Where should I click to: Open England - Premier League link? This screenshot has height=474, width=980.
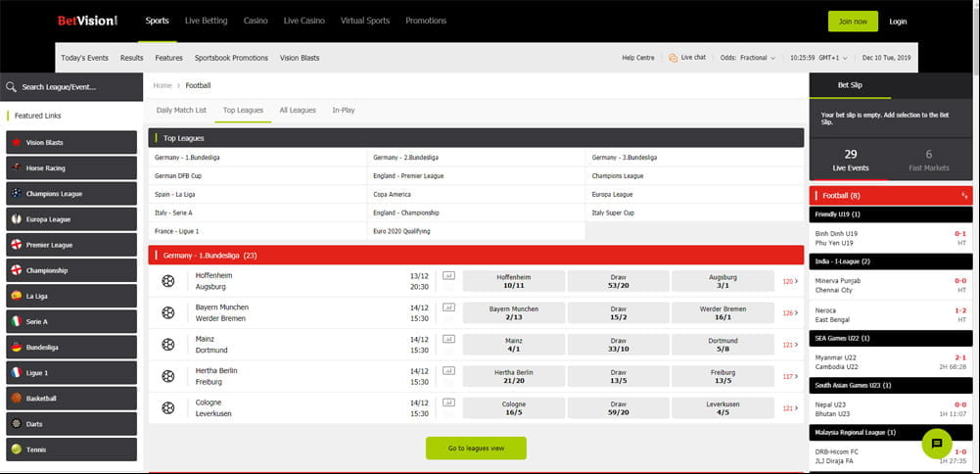tap(408, 176)
